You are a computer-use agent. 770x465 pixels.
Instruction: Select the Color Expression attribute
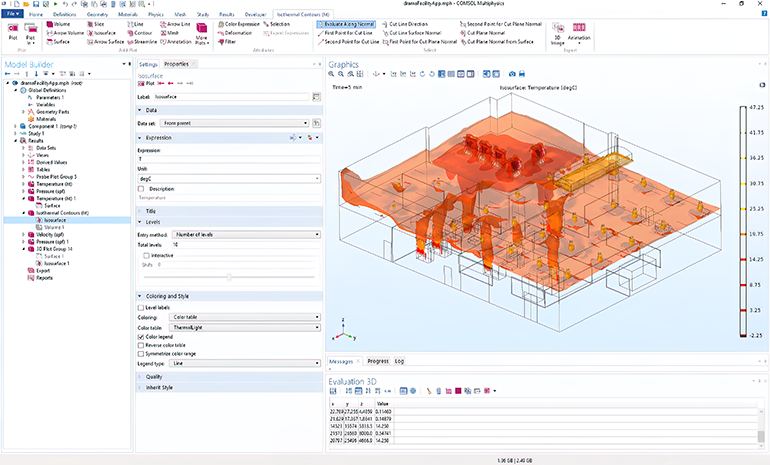pyautogui.click(x=240, y=23)
